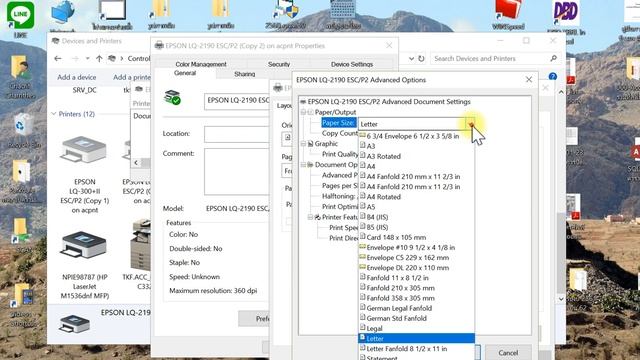
Task: Choose A3 Rotated from paper list
Action: pos(383,156)
